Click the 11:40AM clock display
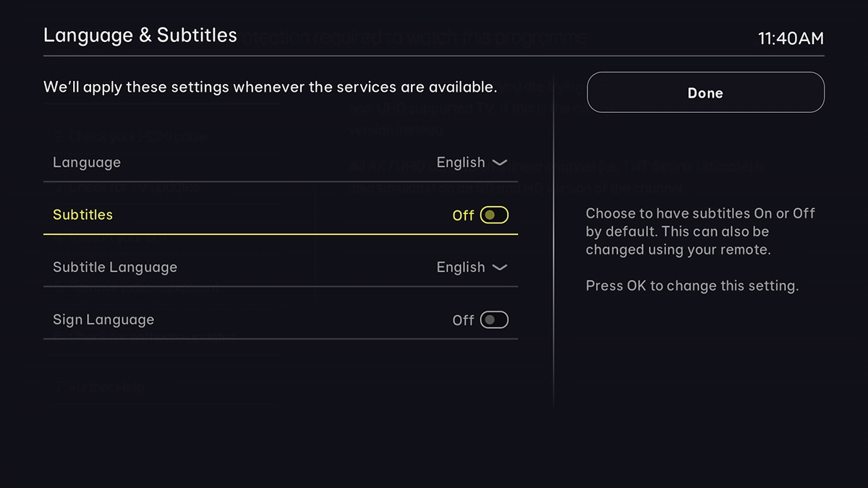This screenshot has width=868, height=488. [791, 38]
